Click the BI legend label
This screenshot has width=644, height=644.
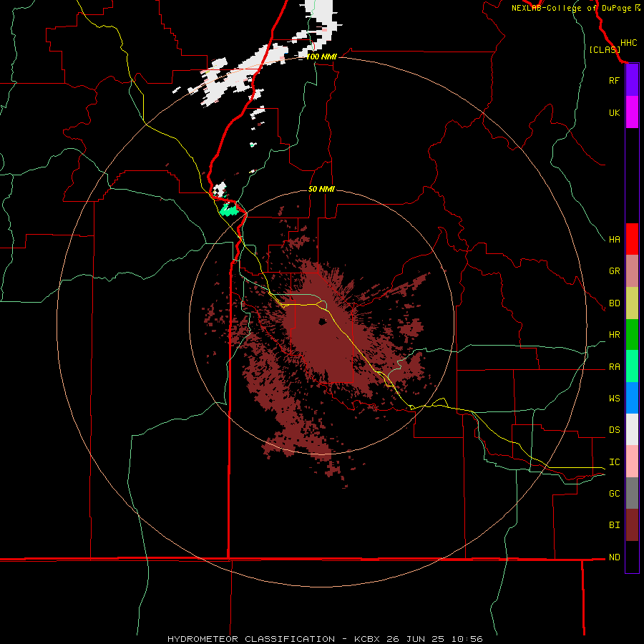[614, 525]
